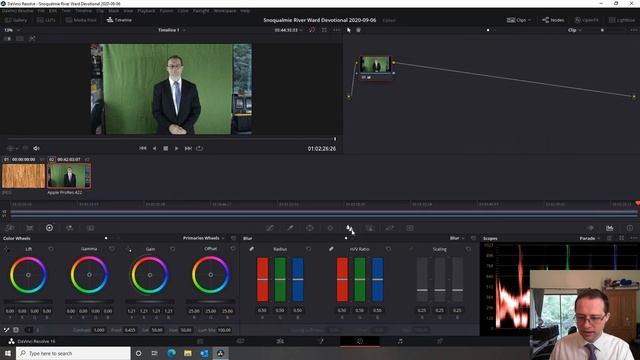The image size is (640, 360).
Task: Open the Camera Raw palette
Action: tap(9, 228)
